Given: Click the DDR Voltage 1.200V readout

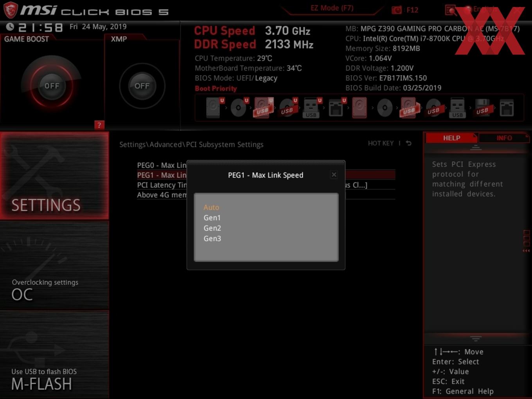Looking at the screenshot, I should click(x=379, y=68).
